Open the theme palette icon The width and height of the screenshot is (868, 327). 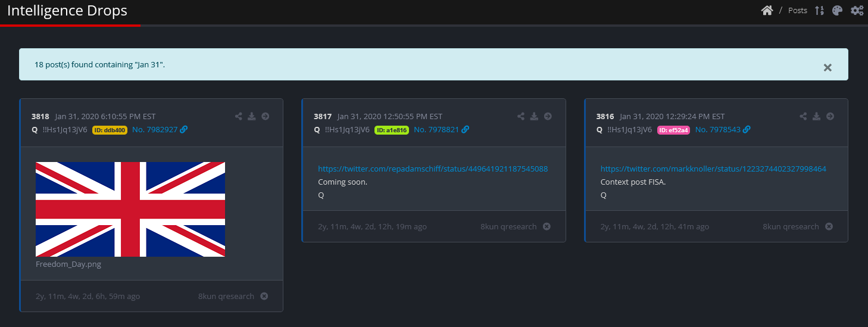(837, 10)
